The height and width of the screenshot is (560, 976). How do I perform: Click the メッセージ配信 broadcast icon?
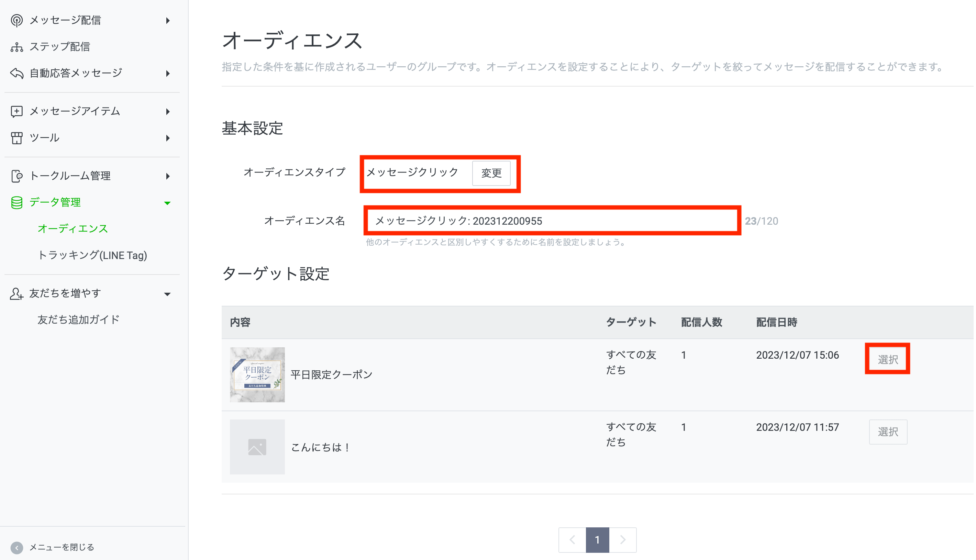tap(16, 20)
